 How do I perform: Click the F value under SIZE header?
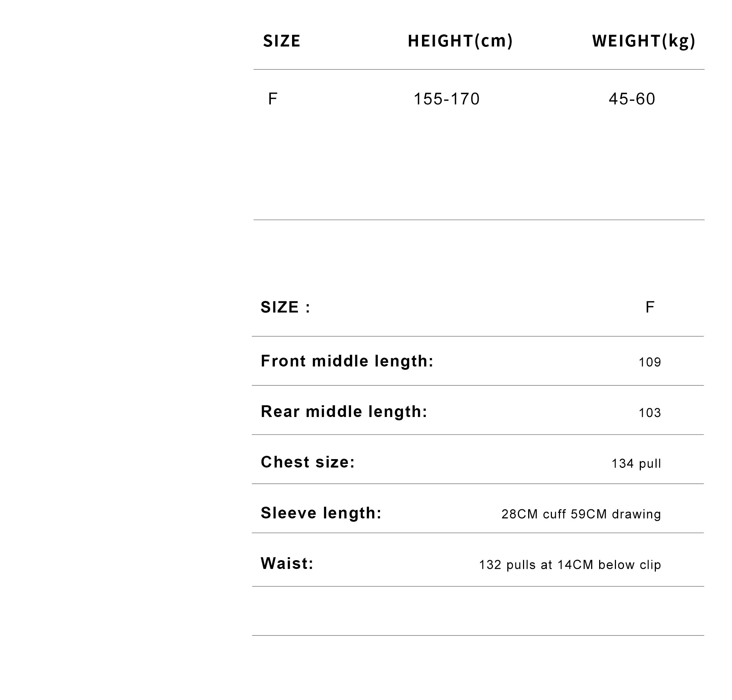pyautogui.click(x=272, y=99)
